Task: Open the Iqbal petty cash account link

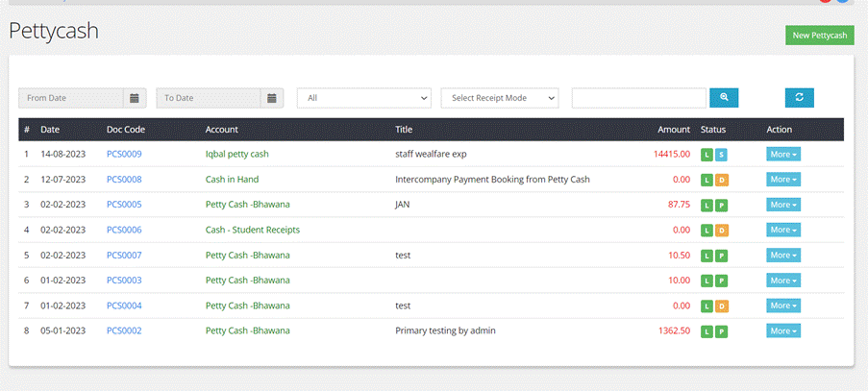Action: [x=236, y=154]
